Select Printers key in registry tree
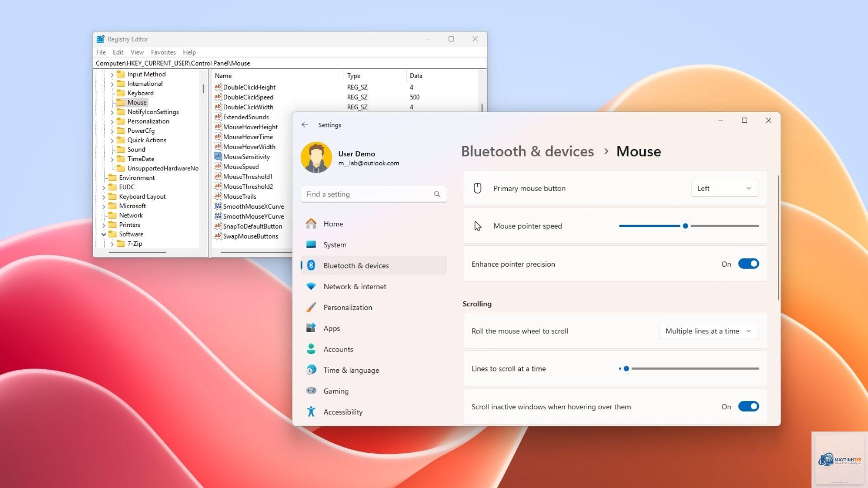The image size is (868, 488). pyautogui.click(x=124, y=225)
